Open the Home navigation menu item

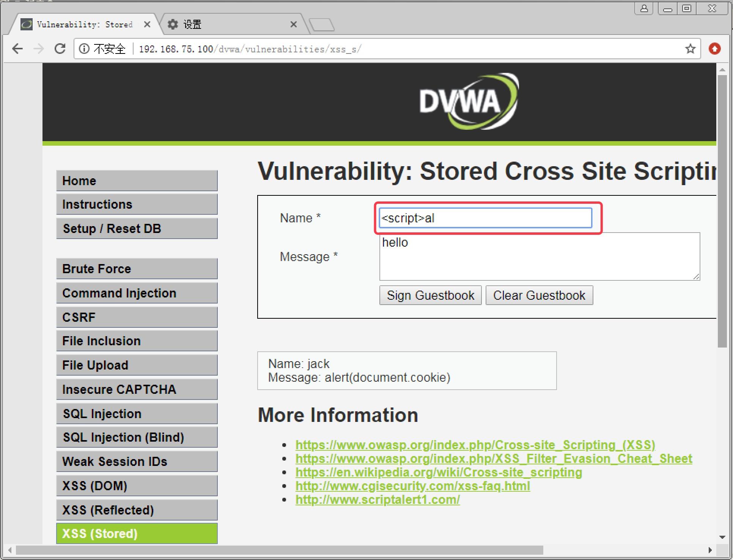tap(134, 181)
